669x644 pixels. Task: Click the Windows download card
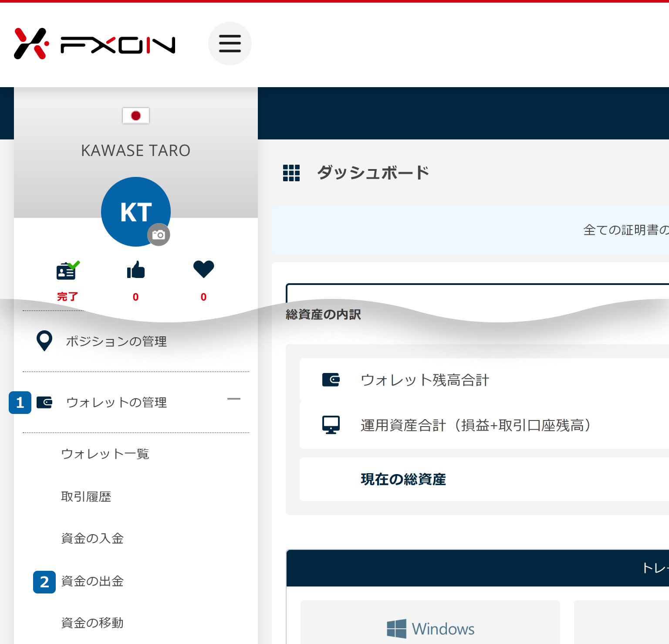click(x=430, y=622)
